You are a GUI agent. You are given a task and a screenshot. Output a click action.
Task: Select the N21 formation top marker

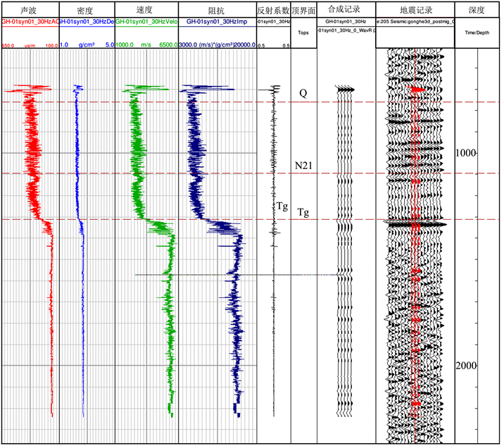click(x=303, y=165)
